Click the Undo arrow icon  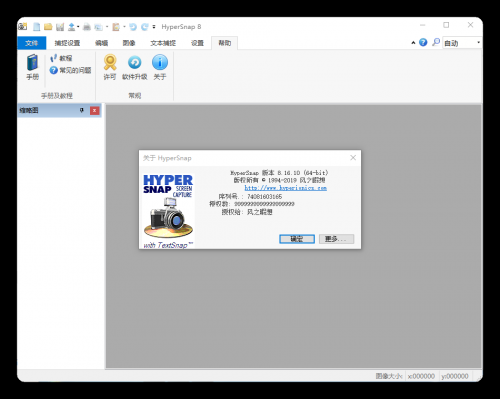(133, 27)
